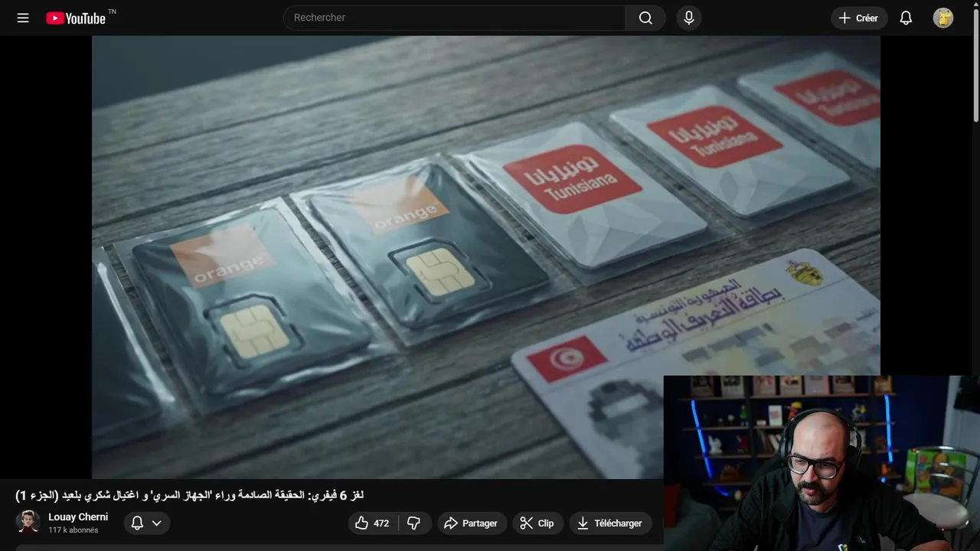980x551 pixels.
Task: Click the Partager share button
Action: (x=472, y=523)
